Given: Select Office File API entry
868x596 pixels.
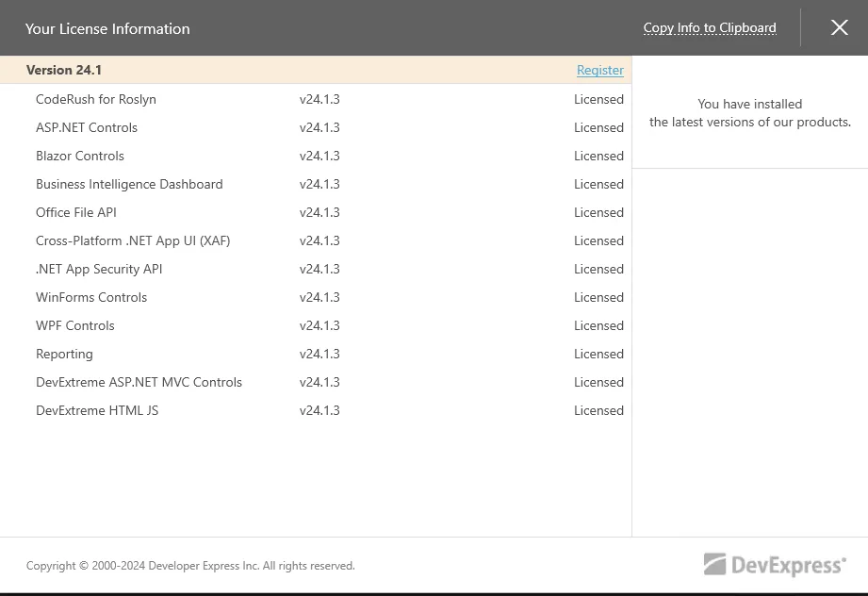Looking at the screenshot, I should click(316, 212).
